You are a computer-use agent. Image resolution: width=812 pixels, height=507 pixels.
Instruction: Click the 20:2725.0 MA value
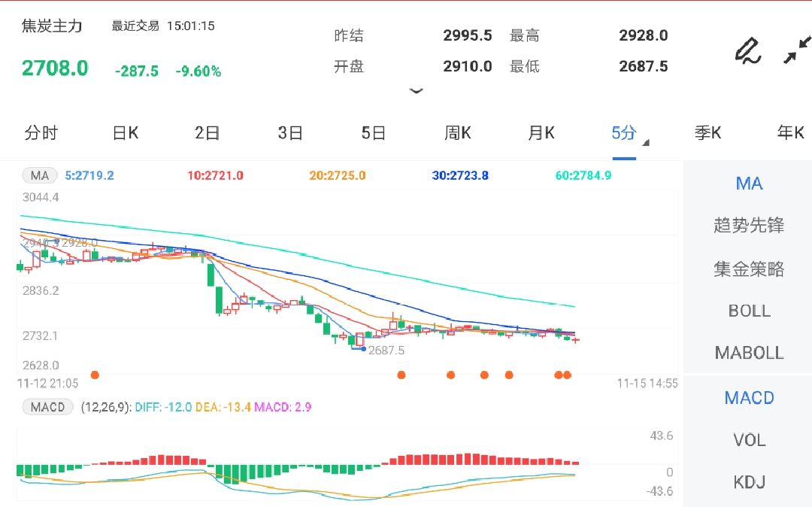[x=337, y=175]
